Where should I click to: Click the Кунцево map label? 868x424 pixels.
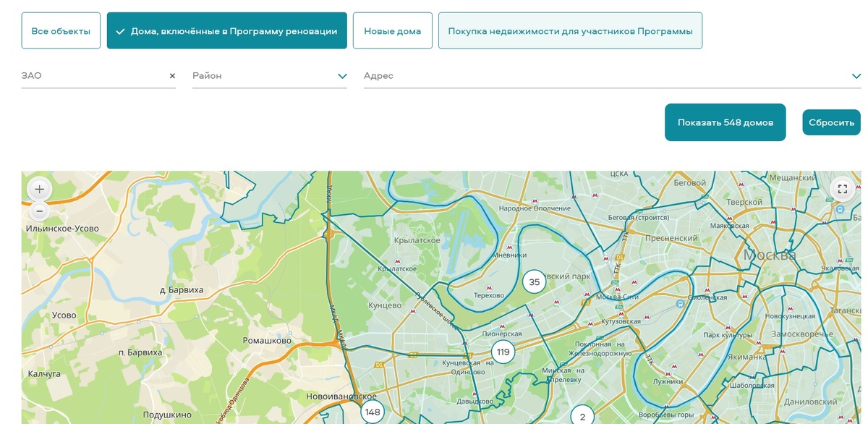pos(385,306)
